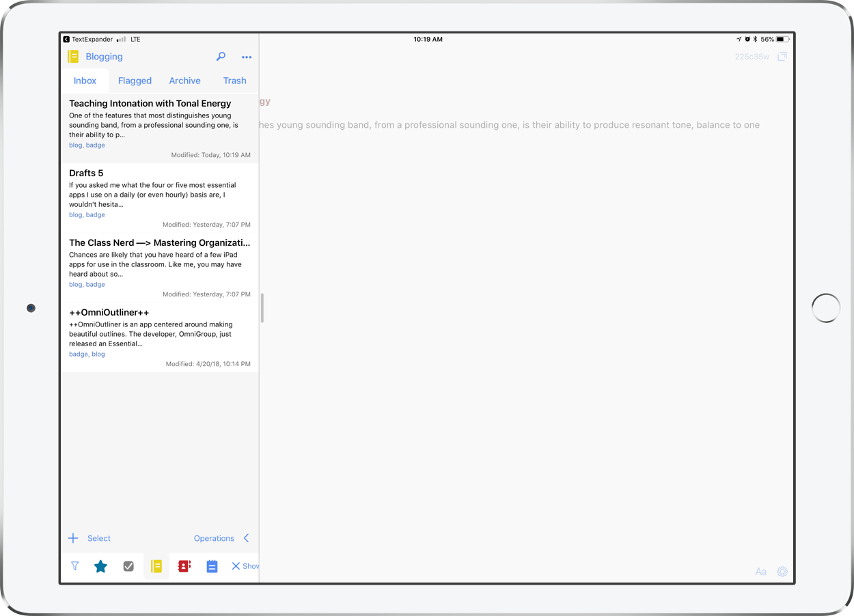Tap the battery indicator in status bar
Viewport: 854px width, 616px height.
784,40
